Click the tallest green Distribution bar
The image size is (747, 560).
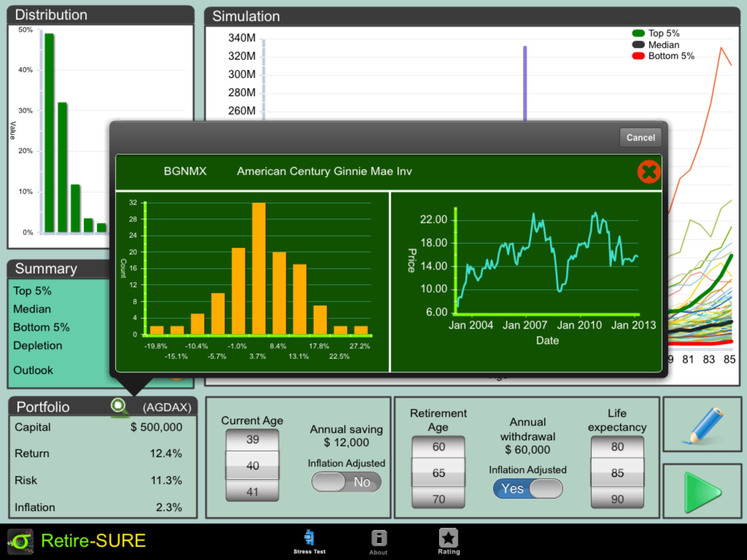(x=49, y=133)
